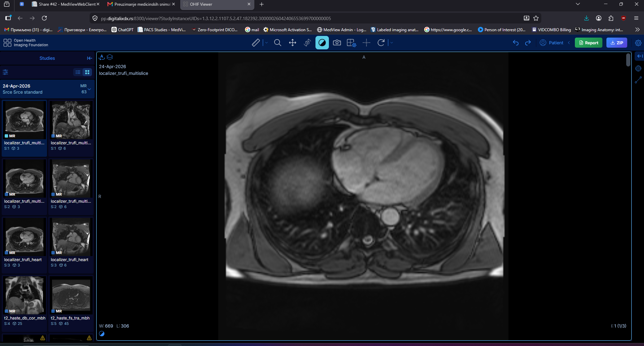
Task: Open the segmentation panel icon on right
Action: pos(638,68)
